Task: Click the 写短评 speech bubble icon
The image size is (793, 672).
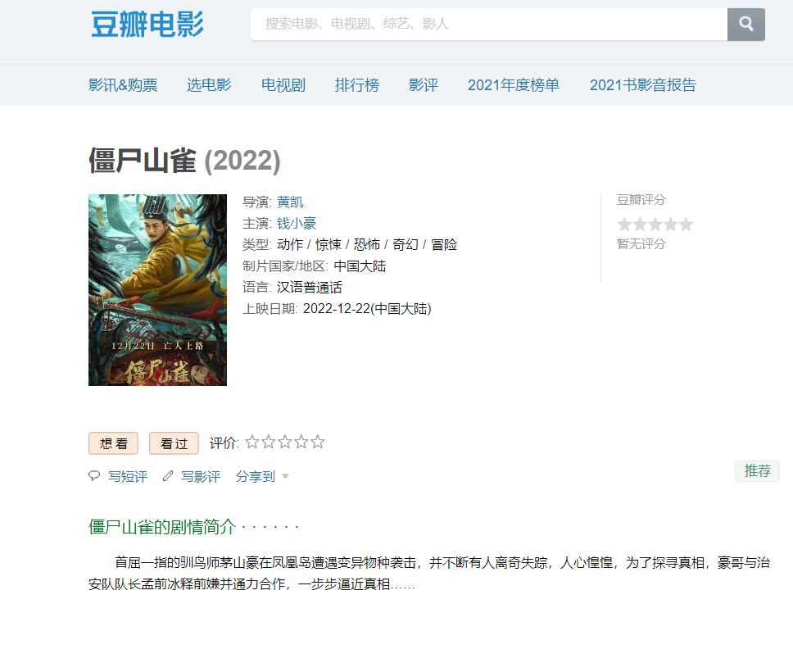Action: click(94, 475)
